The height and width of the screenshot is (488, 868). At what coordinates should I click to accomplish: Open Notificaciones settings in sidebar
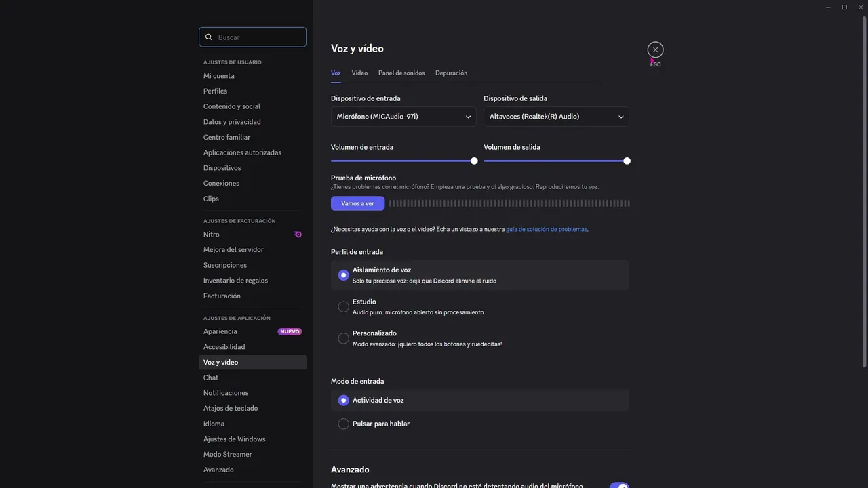[x=226, y=393]
